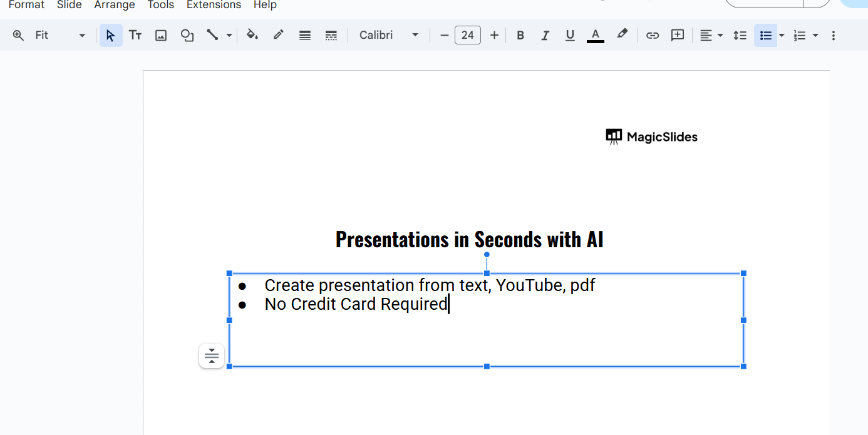Click the insert image icon

click(161, 36)
